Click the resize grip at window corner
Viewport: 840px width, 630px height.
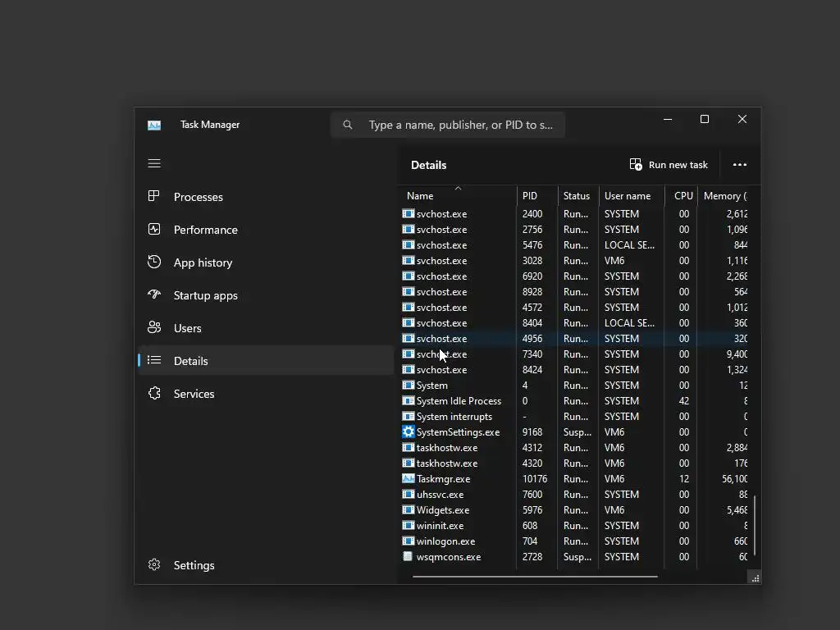click(x=756, y=578)
